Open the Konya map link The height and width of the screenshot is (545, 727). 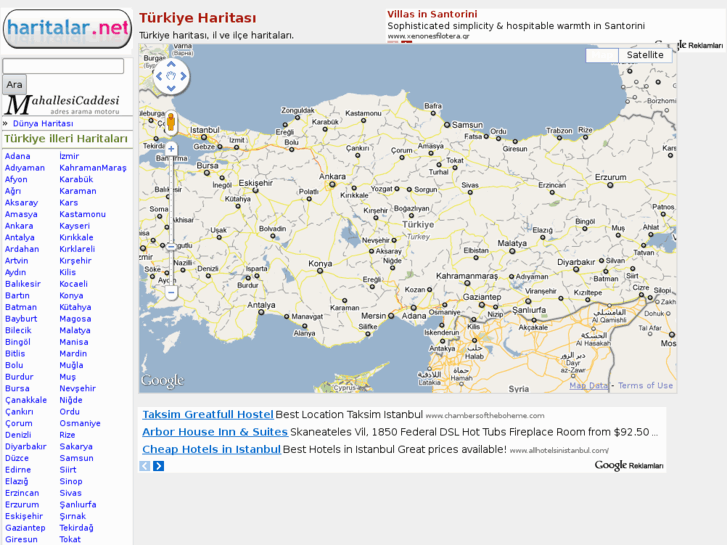coord(71,295)
